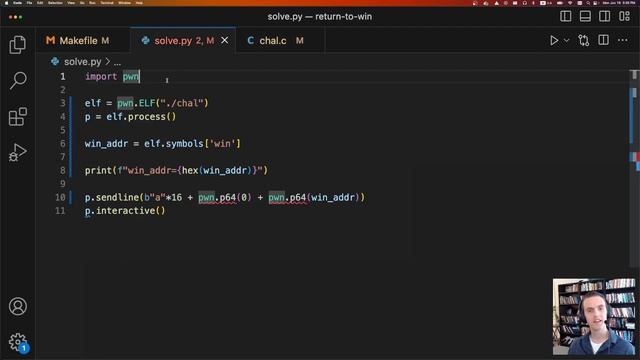Open the Search view in activity bar

[x=18, y=80]
